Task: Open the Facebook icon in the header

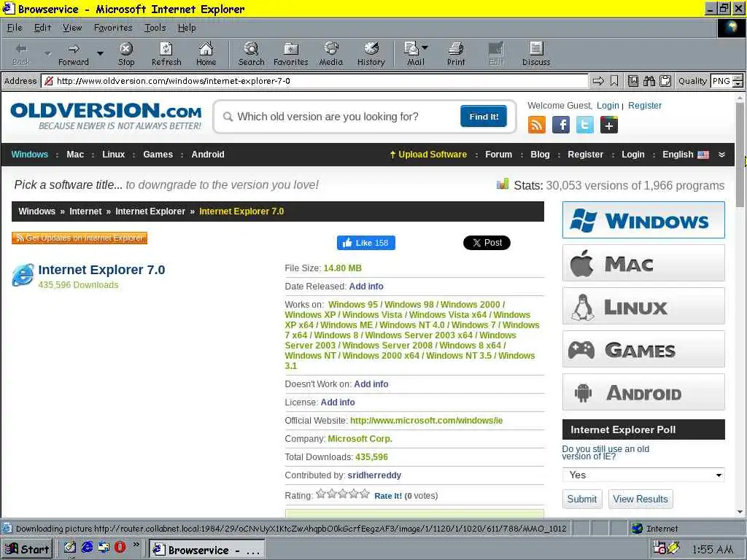Action: pos(561,125)
